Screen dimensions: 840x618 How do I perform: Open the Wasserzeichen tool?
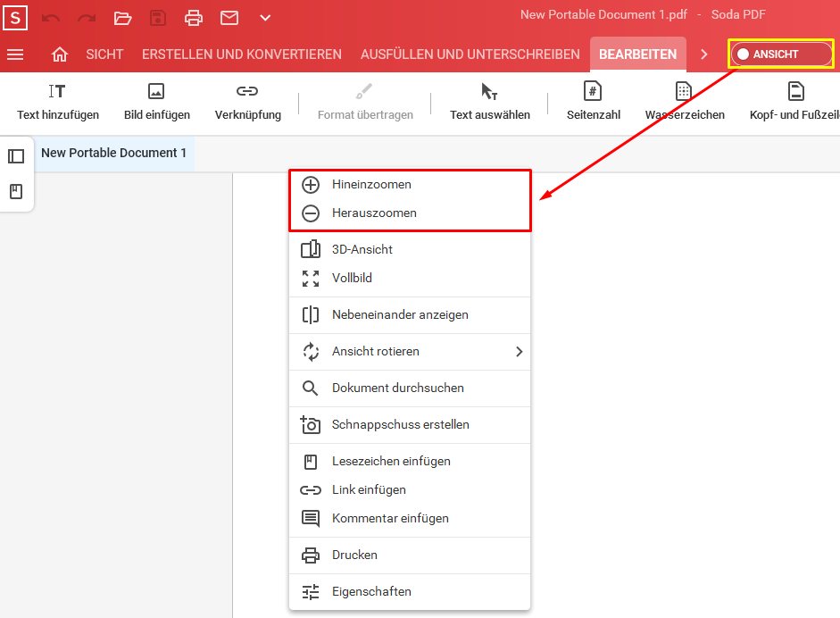point(684,101)
